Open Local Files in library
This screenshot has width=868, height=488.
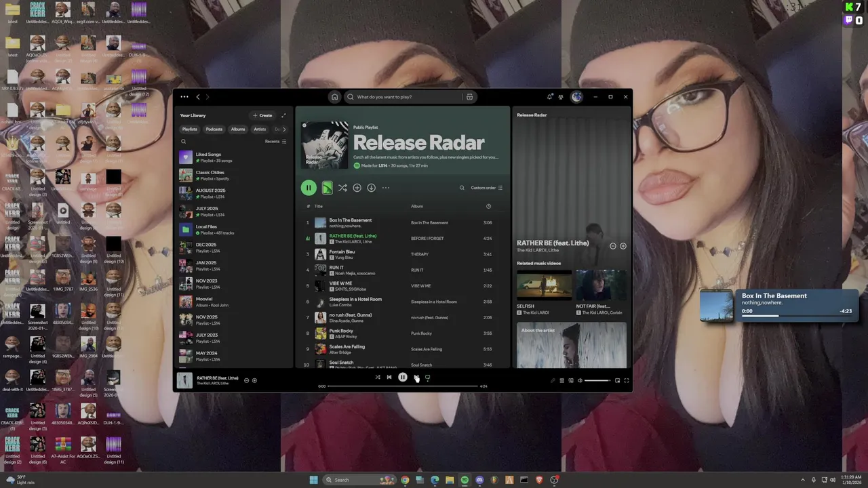click(x=233, y=230)
